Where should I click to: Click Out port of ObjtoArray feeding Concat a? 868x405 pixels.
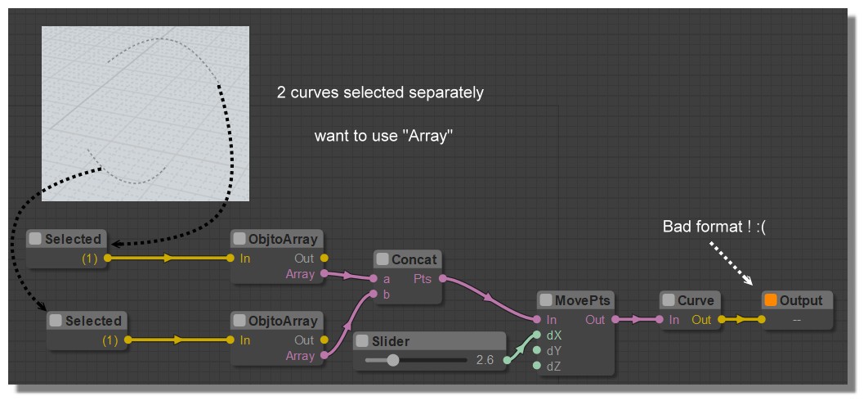(x=324, y=259)
